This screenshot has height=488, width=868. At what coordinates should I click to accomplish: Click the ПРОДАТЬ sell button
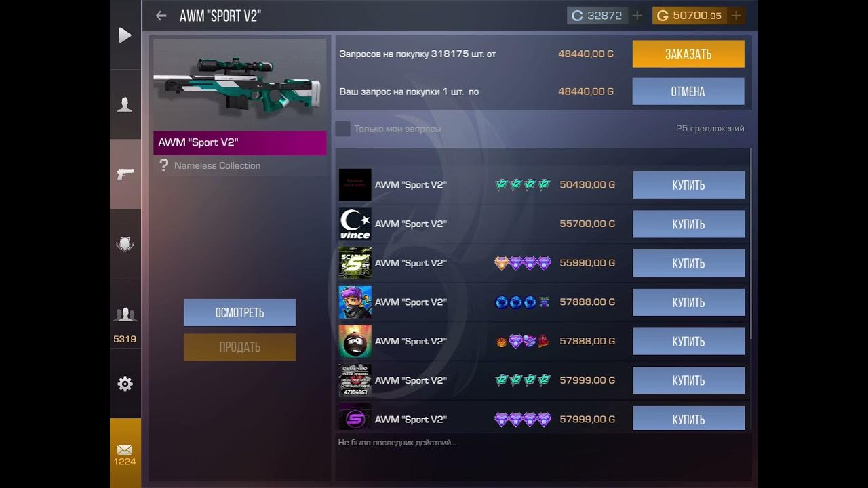(240, 347)
